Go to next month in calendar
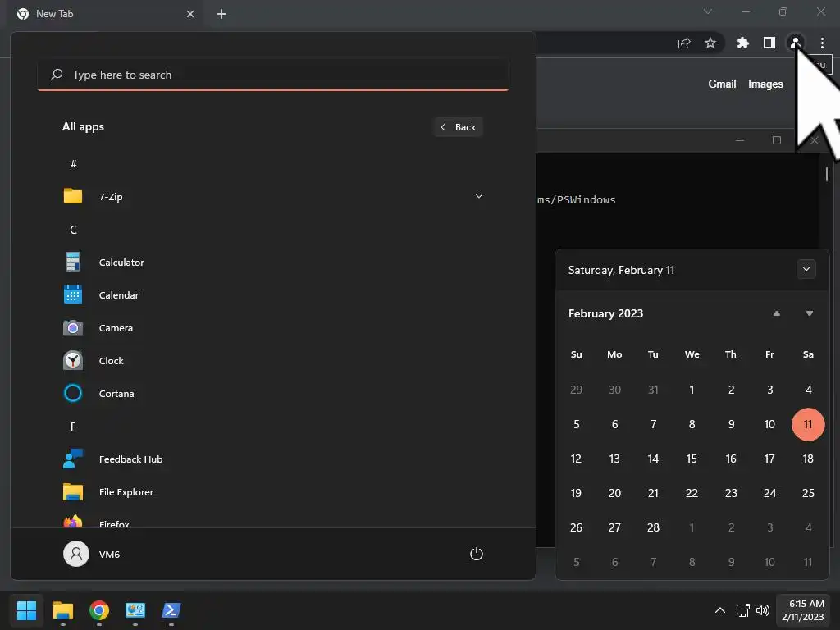This screenshot has width=840, height=630. [810, 313]
